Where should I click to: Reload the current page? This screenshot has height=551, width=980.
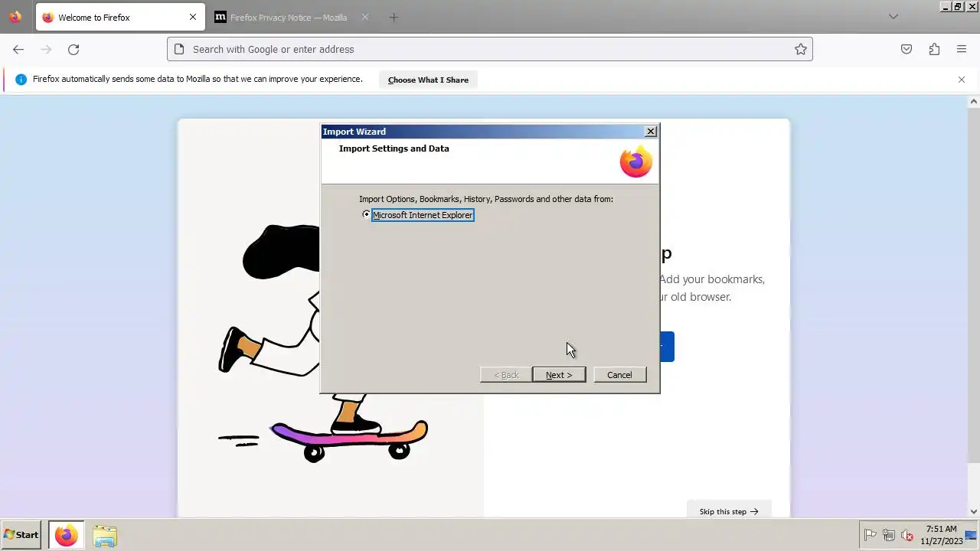click(x=73, y=49)
